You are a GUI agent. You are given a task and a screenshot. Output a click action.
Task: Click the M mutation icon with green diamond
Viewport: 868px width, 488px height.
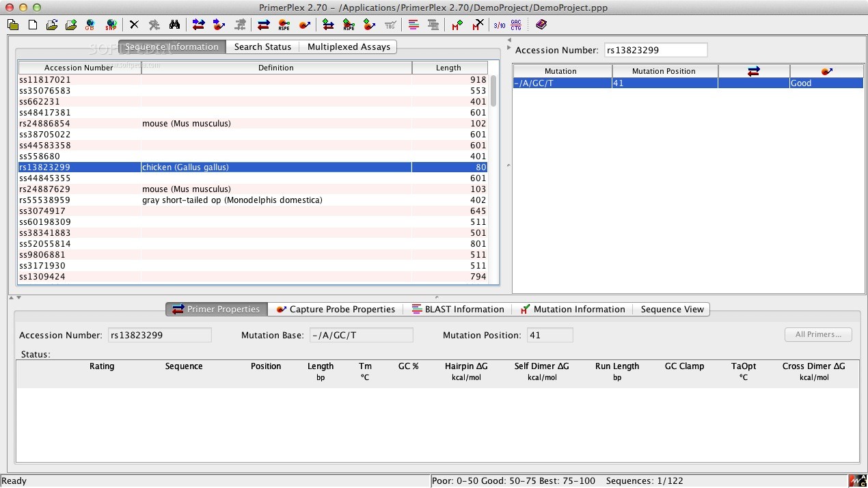[x=457, y=25]
